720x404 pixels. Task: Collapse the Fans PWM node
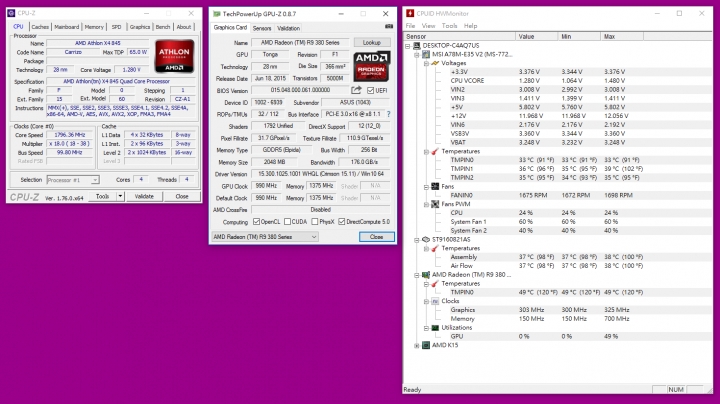coord(426,204)
